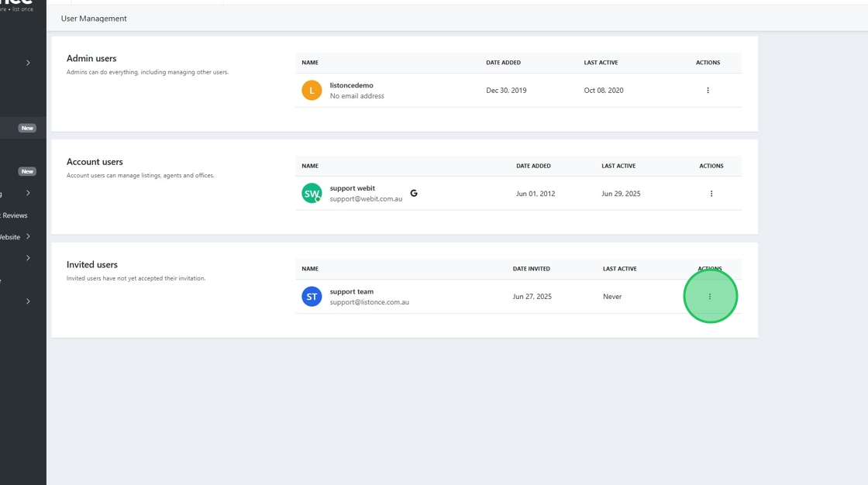Click the orange L user avatar
Screen dimensions: 868x485
pos(312,91)
